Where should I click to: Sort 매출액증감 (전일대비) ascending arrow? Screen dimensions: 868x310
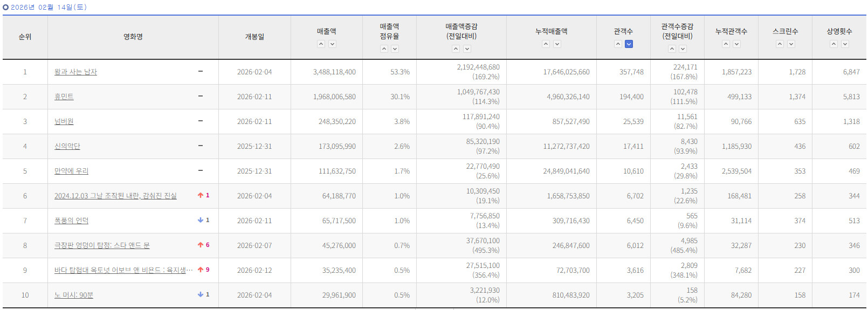pos(456,49)
